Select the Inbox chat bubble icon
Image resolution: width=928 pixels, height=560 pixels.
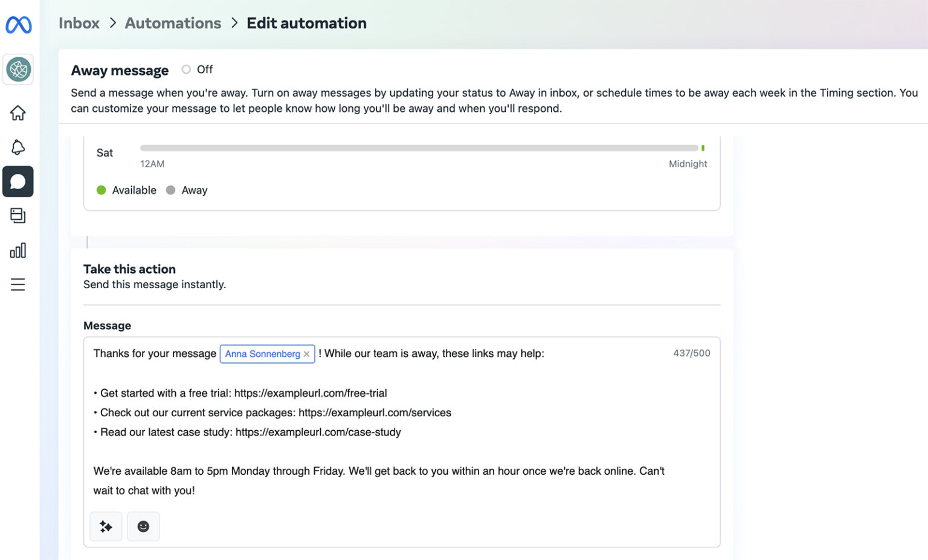pyautogui.click(x=18, y=181)
